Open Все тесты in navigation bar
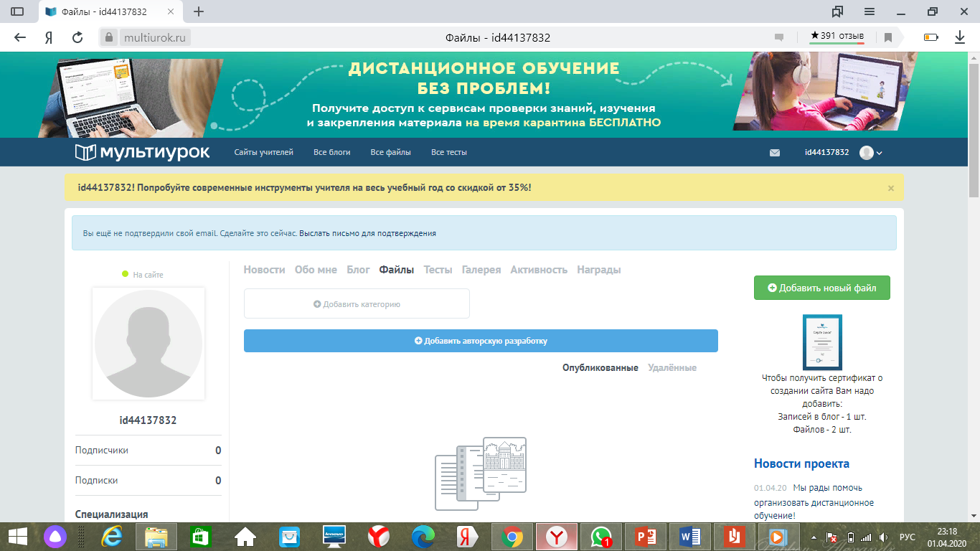The width and height of the screenshot is (980, 551). click(x=448, y=152)
